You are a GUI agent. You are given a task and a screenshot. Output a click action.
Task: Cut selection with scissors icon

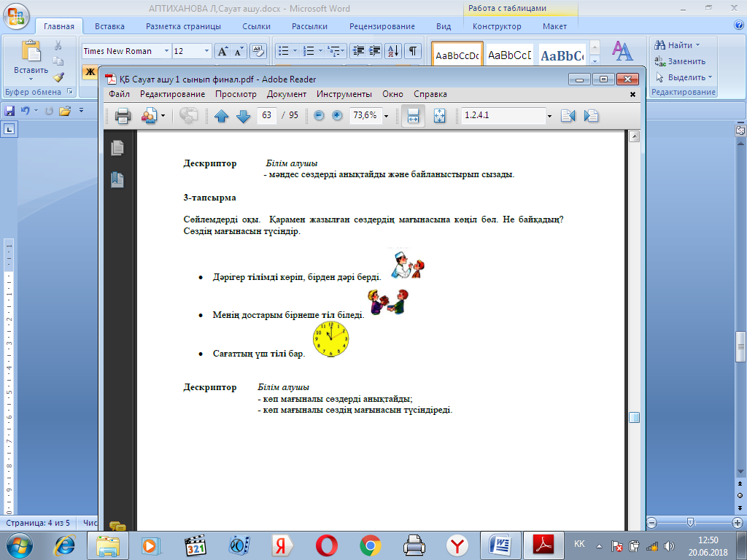click(x=58, y=45)
